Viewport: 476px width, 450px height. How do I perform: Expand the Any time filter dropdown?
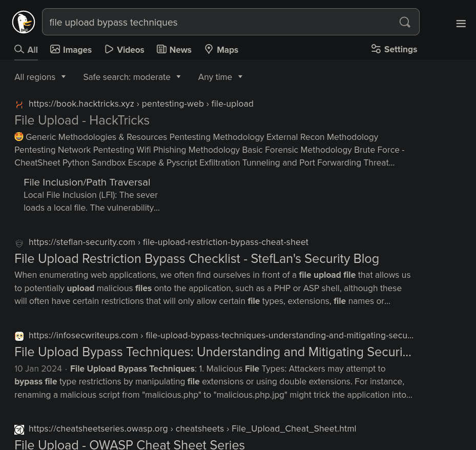point(220,77)
